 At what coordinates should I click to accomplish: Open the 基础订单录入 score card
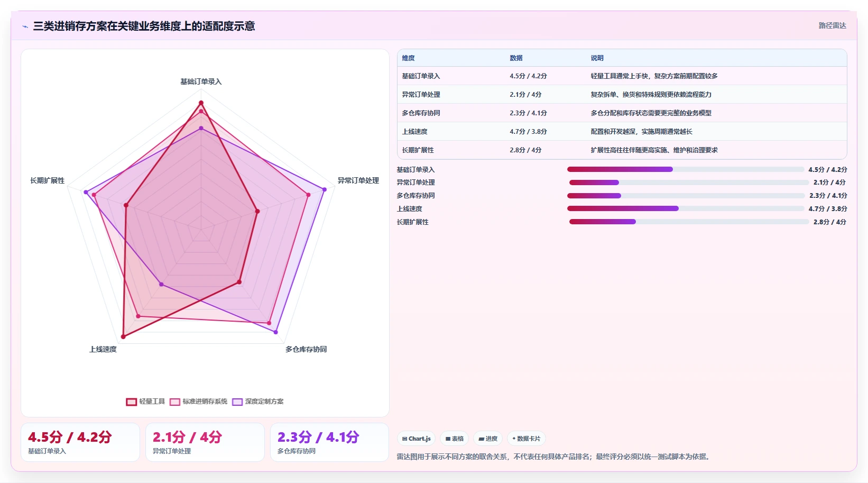pos(80,442)
